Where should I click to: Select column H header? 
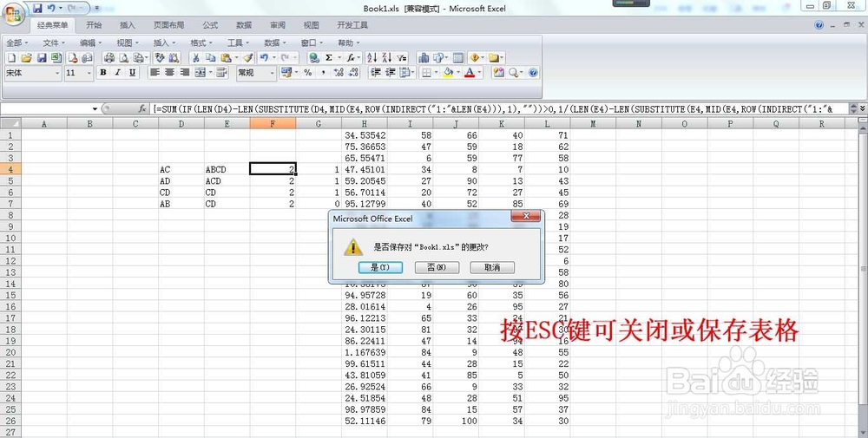[x=365, y=124]
